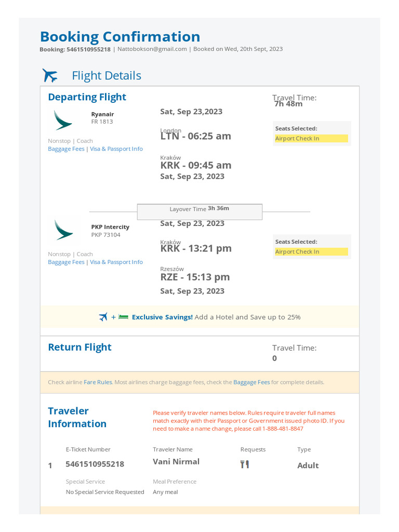Select the e-ticket number 5461510955218
This screenshot has width=399, height=532.
pos(95,464)
